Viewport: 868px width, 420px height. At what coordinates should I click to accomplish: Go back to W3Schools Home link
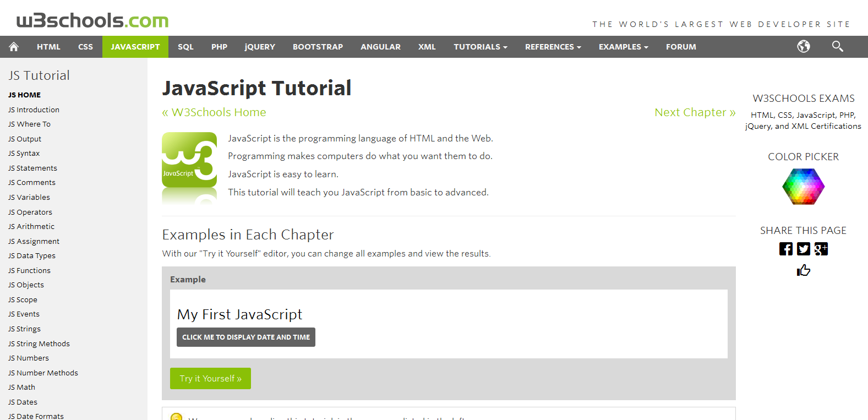(214, 112)
